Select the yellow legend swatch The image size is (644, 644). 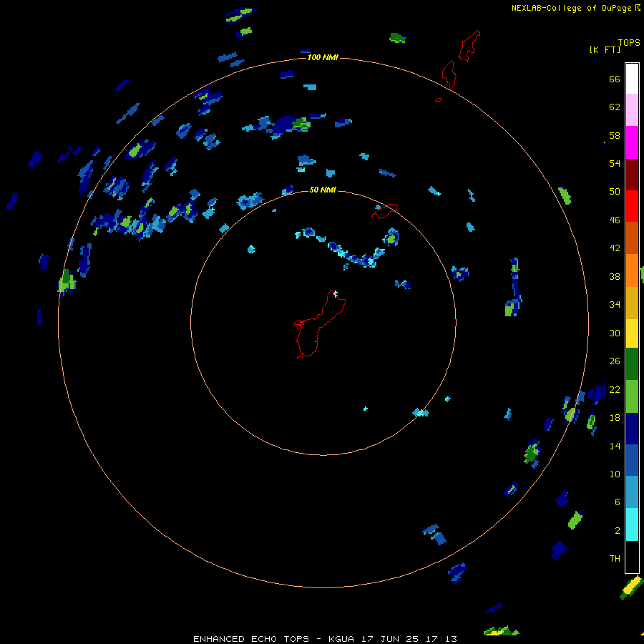[632, 333]
